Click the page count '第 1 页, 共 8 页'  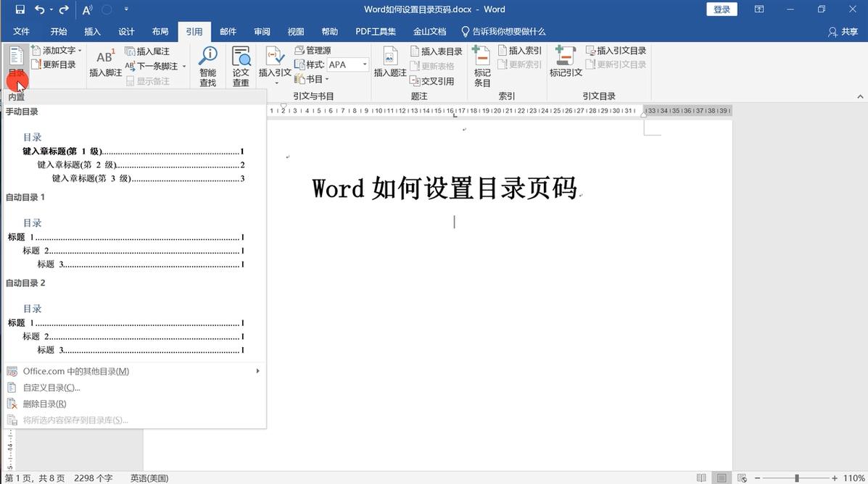pos(35,478)
